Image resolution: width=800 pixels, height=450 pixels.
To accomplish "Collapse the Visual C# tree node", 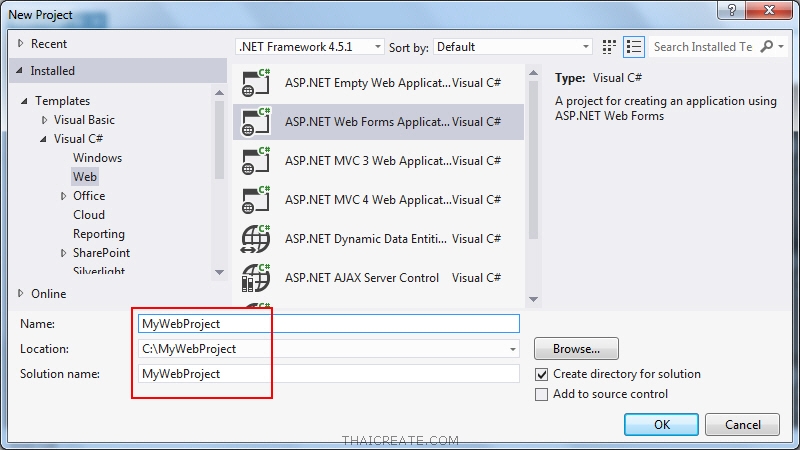I will (43, 139).
